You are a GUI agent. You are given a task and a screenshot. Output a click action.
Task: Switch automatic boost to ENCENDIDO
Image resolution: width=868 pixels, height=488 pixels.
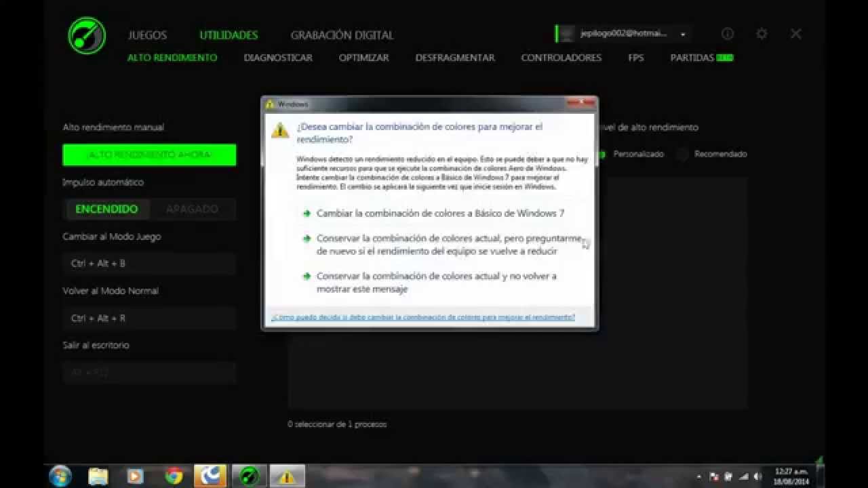click(106, 209)
